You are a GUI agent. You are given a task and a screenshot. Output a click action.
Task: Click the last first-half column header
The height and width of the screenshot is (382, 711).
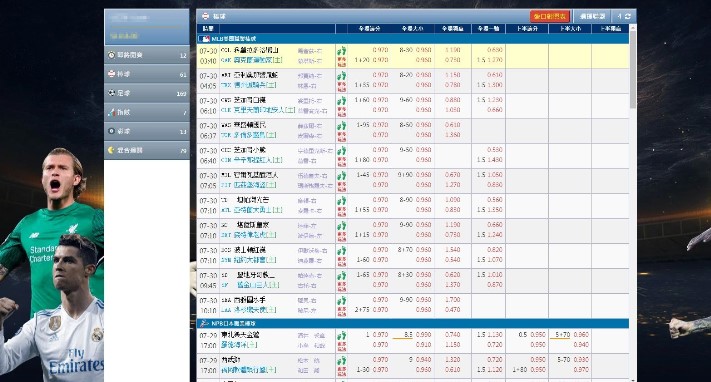[x=610, y=29]
